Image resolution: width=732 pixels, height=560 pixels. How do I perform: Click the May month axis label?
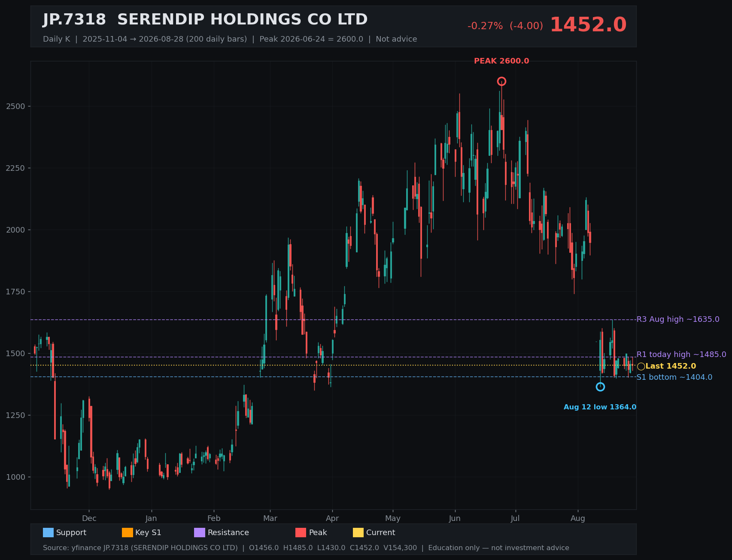pos(393,518)
